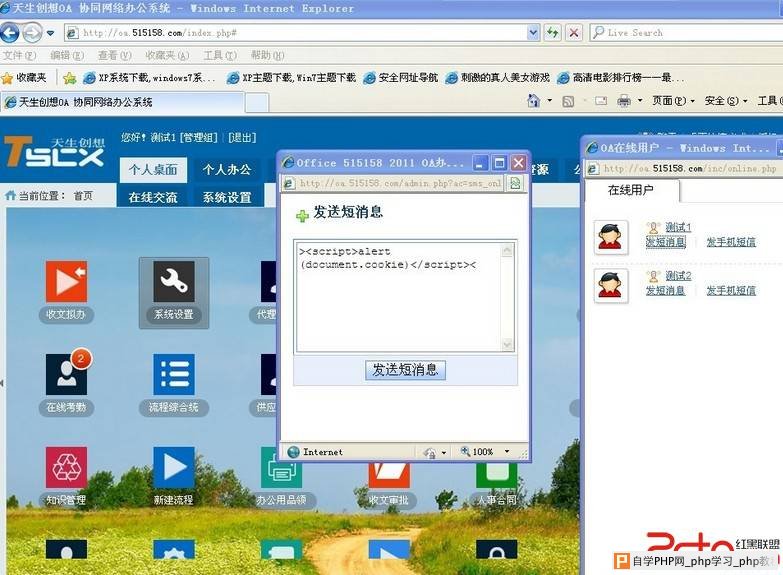Click the message textarea scrollbar down arrow
Viewport: 783px width, 575px height.
(507, 345)
